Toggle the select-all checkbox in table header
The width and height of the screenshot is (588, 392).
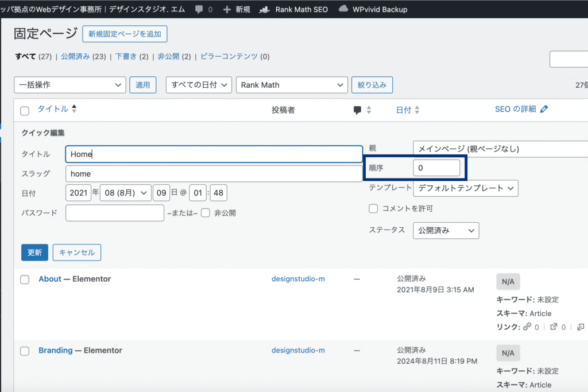coord(25,111)
